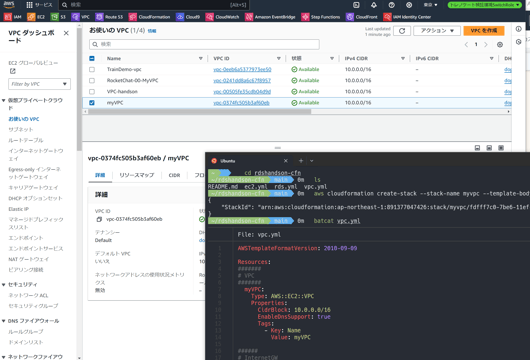Click the panel split drag handle

point(278,148)
